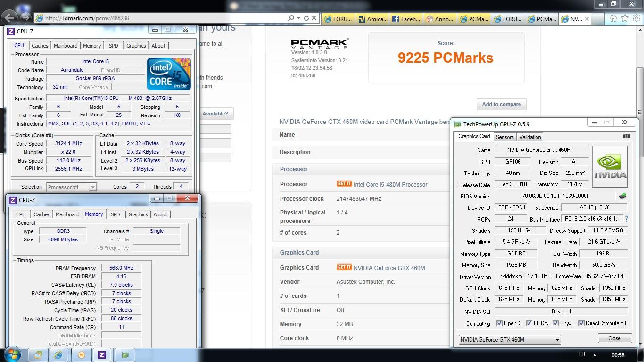This screenshot has height=362, width=644.
Task: Open the browser home icon
Action: coord(613,18)
